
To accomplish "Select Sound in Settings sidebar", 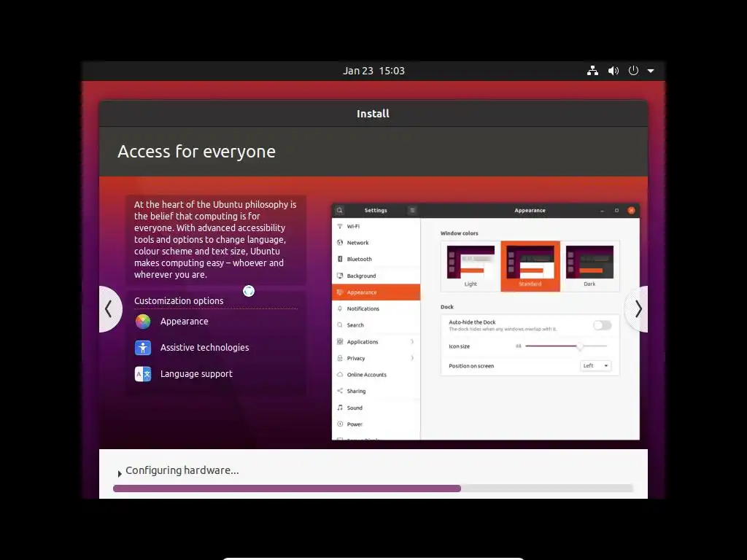I will tap(376, 408).
